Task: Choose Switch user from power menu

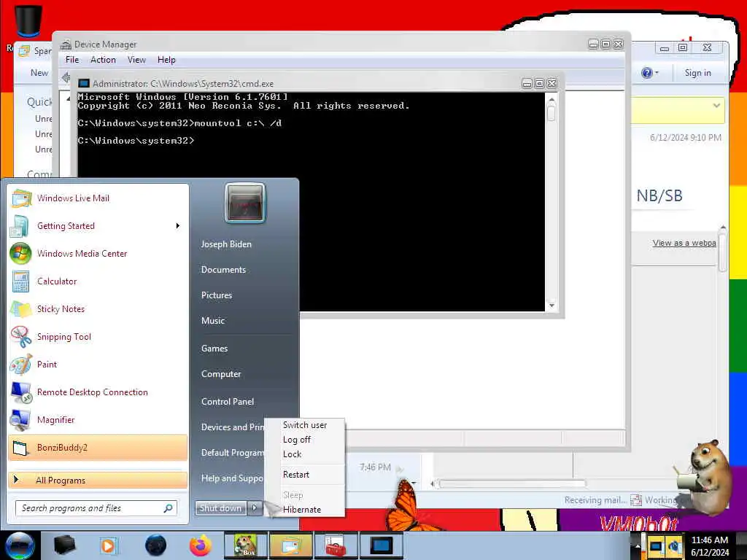Action: 304,425
